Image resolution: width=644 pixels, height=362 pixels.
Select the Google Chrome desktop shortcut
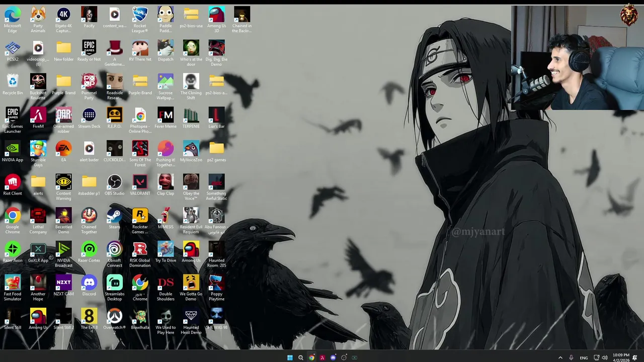click(x=13, y=221)
